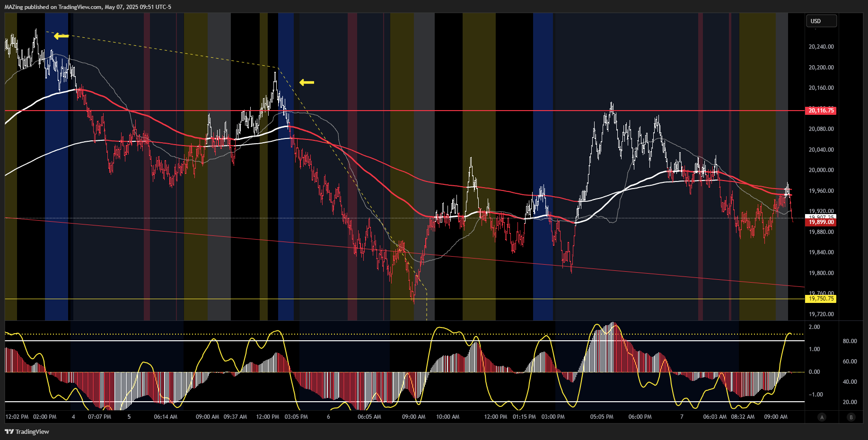Click the 05:05 PM time label
868x440 pixels.
pos(602,417)
